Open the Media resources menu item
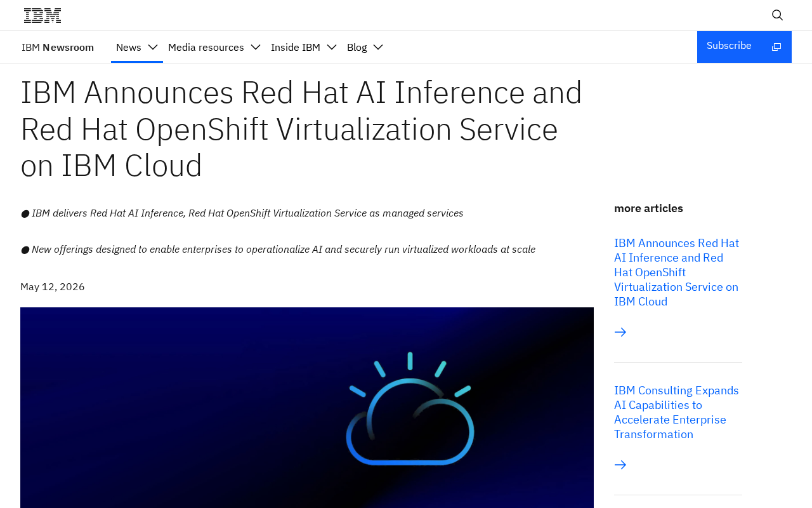 tap(206, 47)
